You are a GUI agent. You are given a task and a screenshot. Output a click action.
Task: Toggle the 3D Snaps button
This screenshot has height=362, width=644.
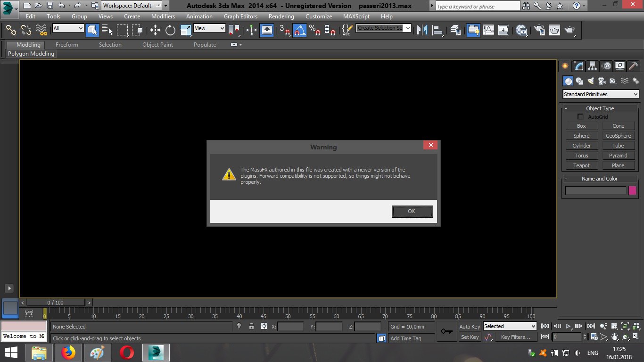[284, 30]
